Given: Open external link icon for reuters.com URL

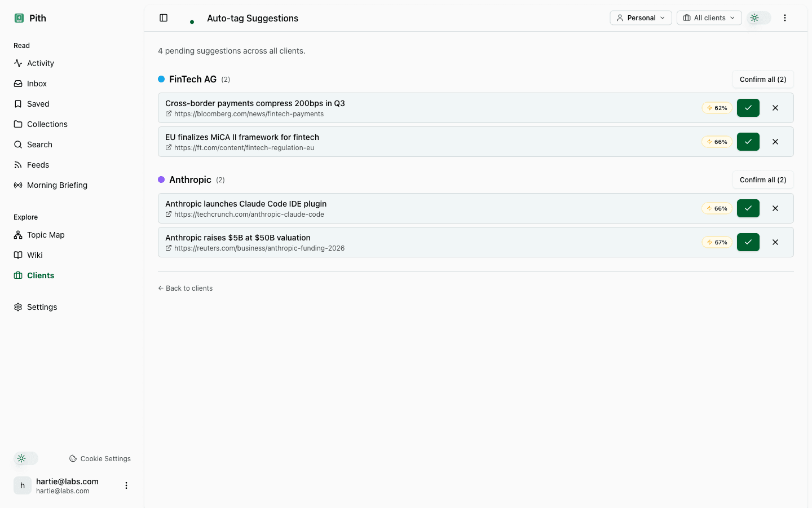Looking at the screenshot, I should [x=169, y=248].
